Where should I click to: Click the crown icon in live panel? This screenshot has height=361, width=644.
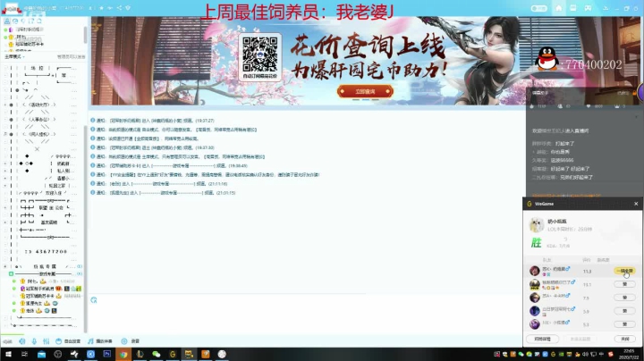click(x=616, y=106)
